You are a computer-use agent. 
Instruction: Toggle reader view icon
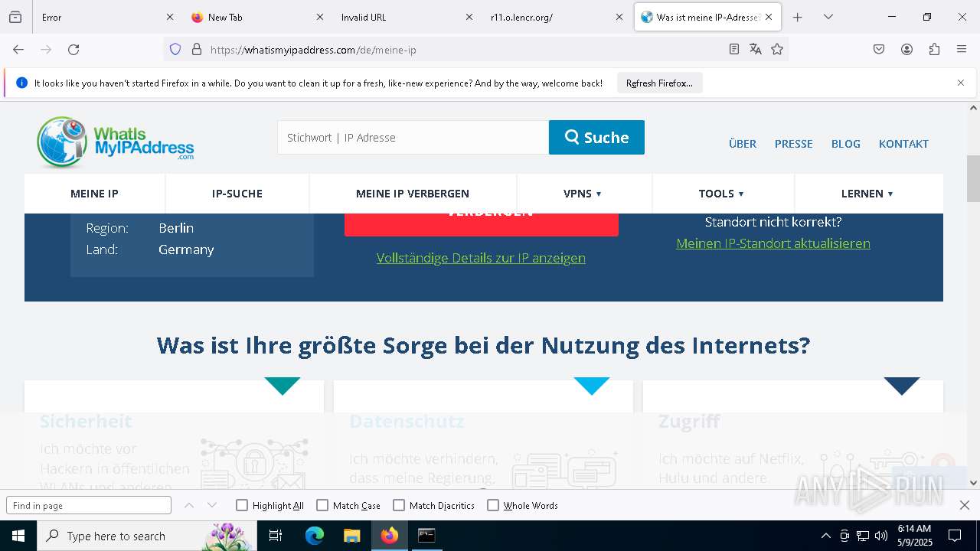tap(734, 49)
